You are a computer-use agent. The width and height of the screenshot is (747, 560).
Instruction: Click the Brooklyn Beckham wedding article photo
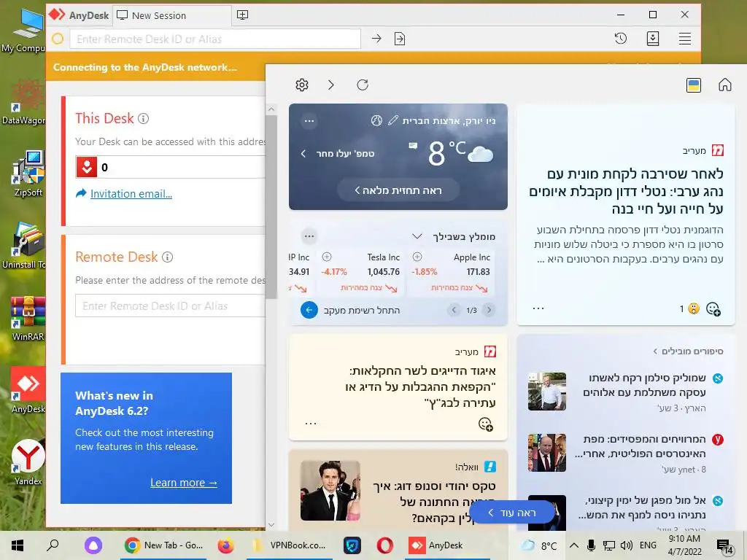tap(330, 491)
